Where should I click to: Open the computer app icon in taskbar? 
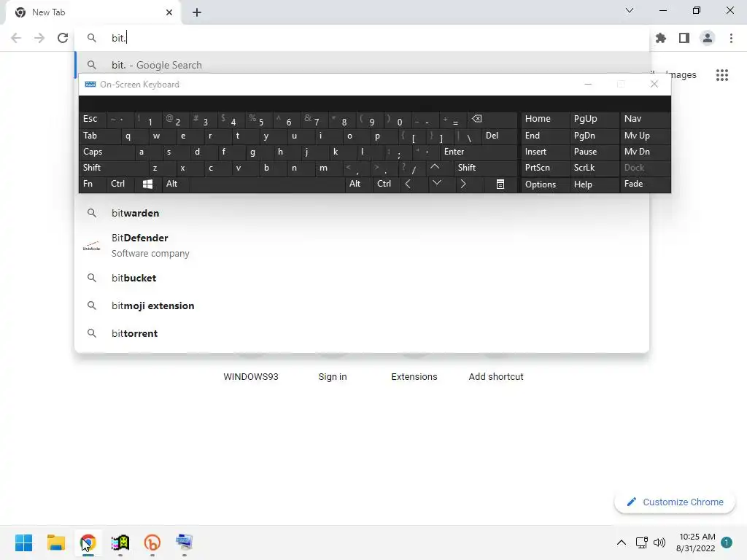(x=184, y=542)
